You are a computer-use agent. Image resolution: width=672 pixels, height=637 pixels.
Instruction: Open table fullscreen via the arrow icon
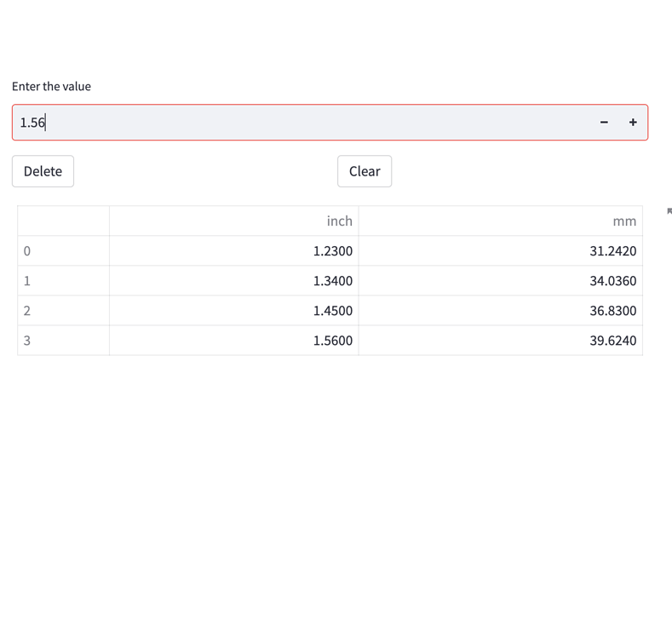[x=669, y=210]
